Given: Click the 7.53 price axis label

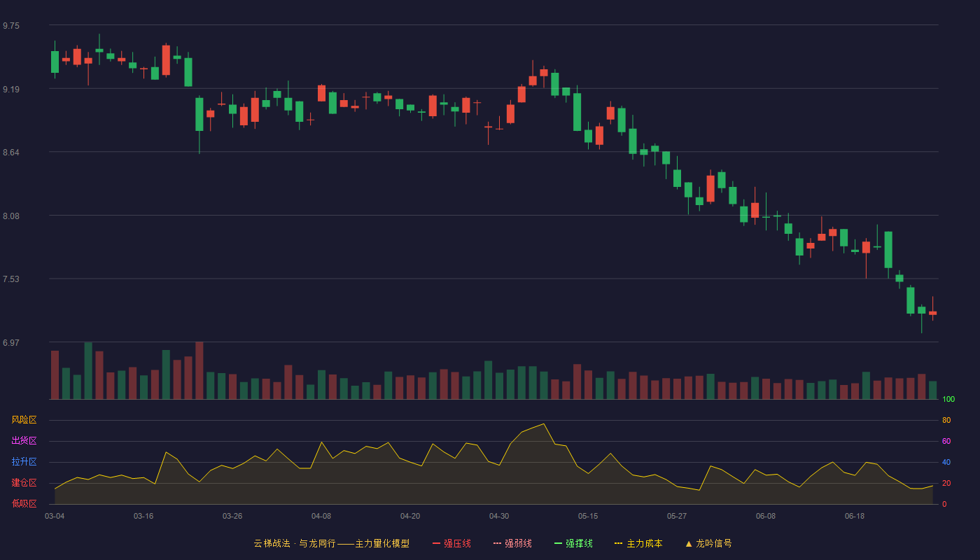Looking at the screenshot, I should point(11,279).
